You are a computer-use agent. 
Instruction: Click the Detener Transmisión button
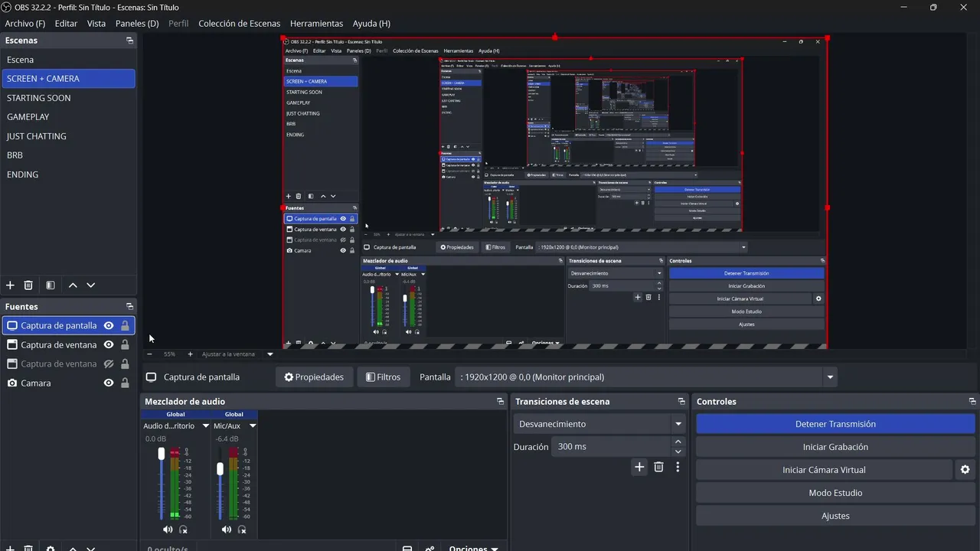coord(835,424)
